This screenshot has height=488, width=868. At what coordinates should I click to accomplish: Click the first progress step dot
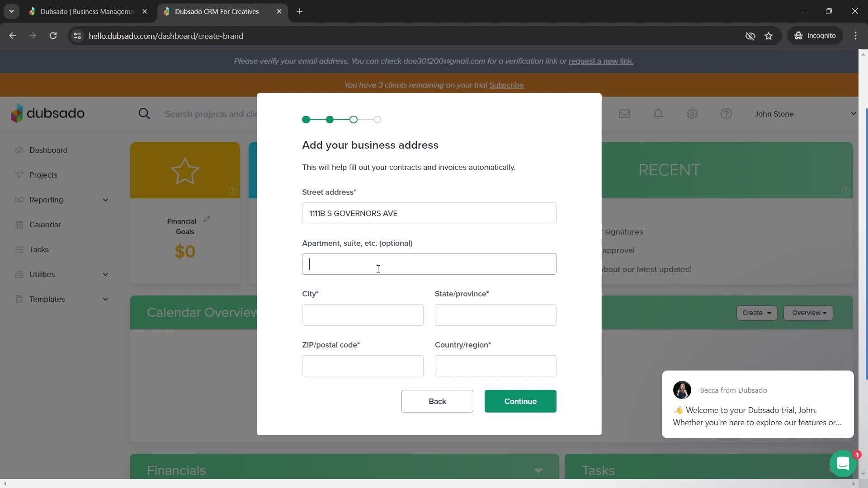[306, 119]
